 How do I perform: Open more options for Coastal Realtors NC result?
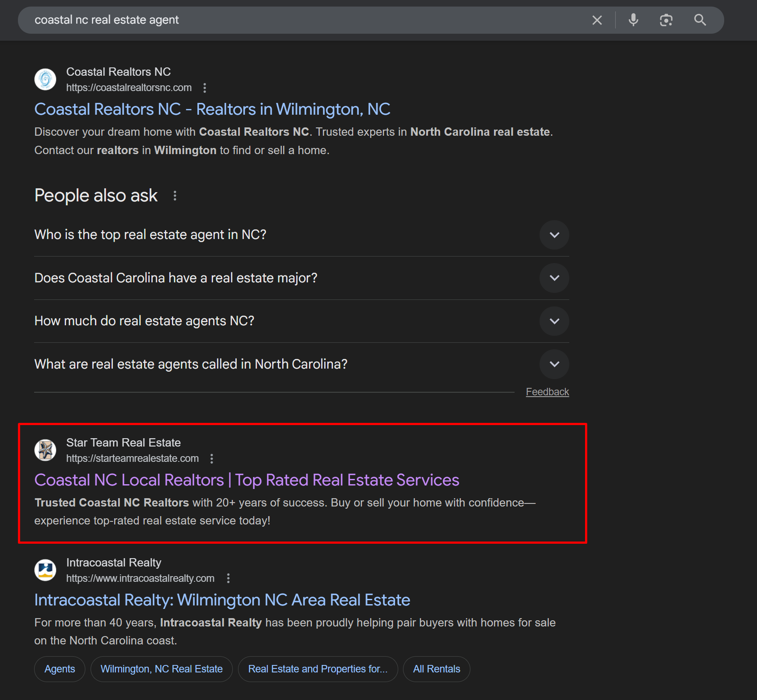coord(204,88)
